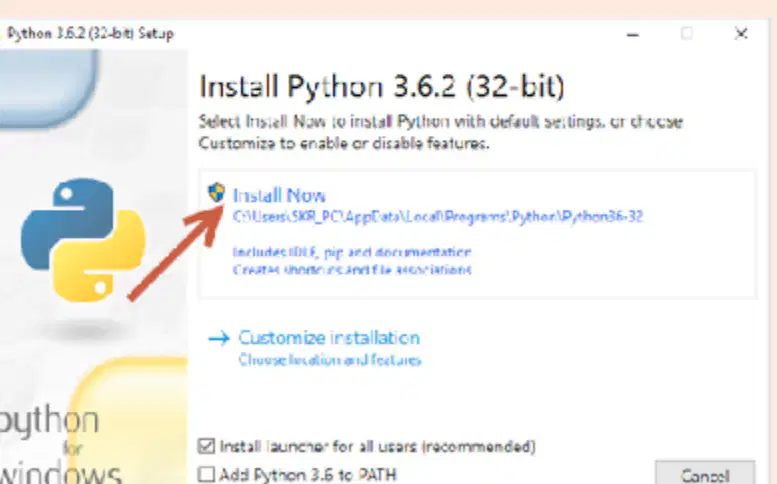Click the 'Includes IDLE, pip and documentation' text
This screenshot has width=777, height=484.
[x=352, y=252]
